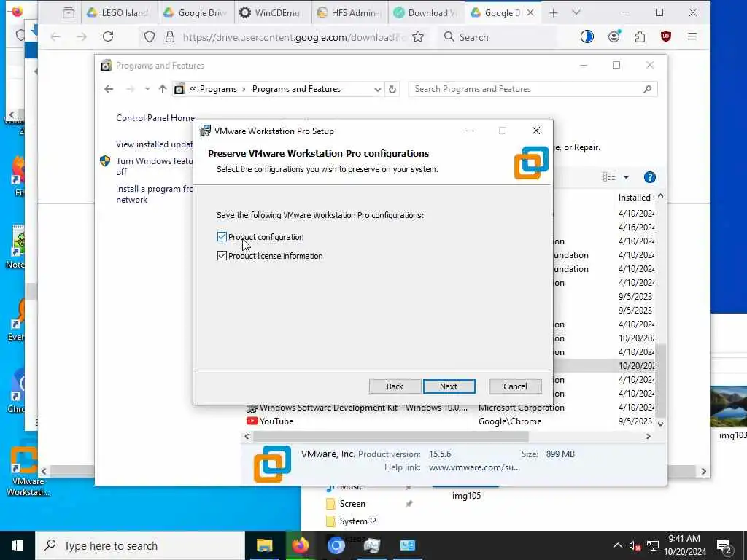Click Search Programs and Features field
Viewport: 747px width, 560px height.
(533, 89)
